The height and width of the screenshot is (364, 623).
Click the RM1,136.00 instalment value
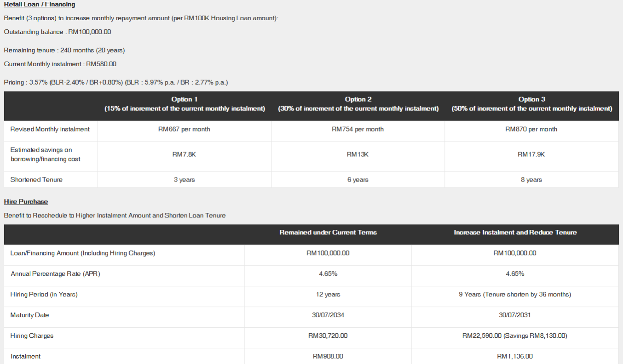click(515, 357)
